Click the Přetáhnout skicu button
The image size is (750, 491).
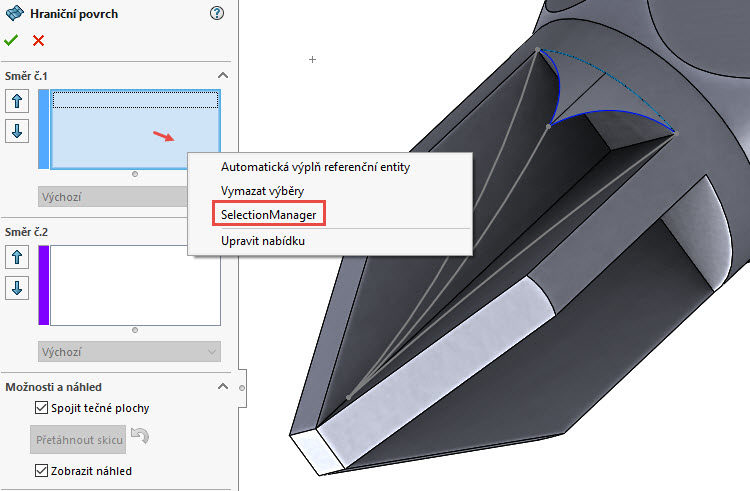[x=78, y=440]
